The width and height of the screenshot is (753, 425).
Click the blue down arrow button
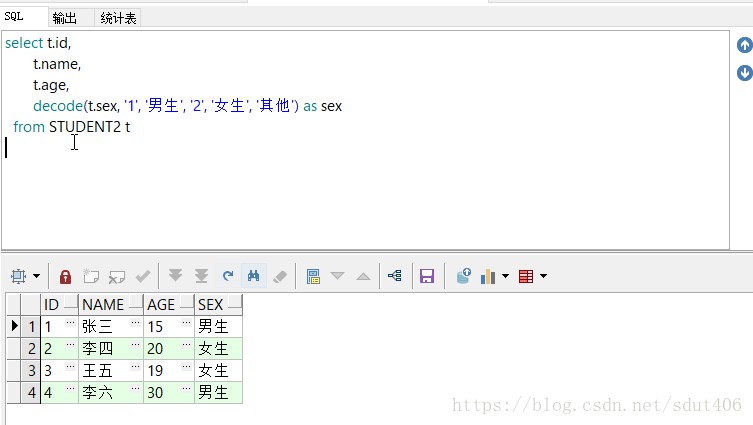tap(744, 73)
